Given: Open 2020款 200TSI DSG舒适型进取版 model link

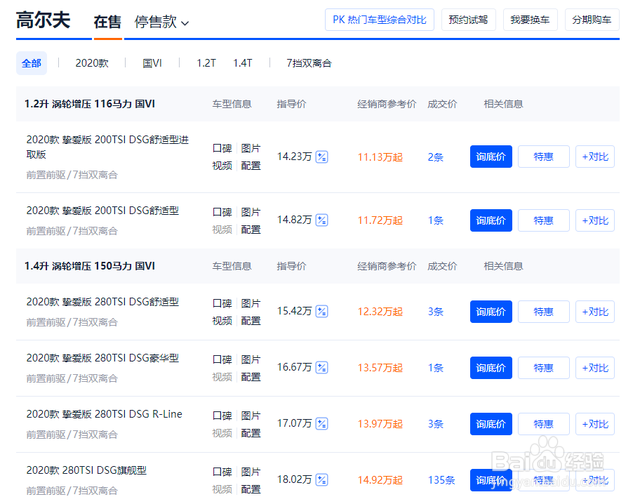Looking at the screenshot, I should point(107,147).
